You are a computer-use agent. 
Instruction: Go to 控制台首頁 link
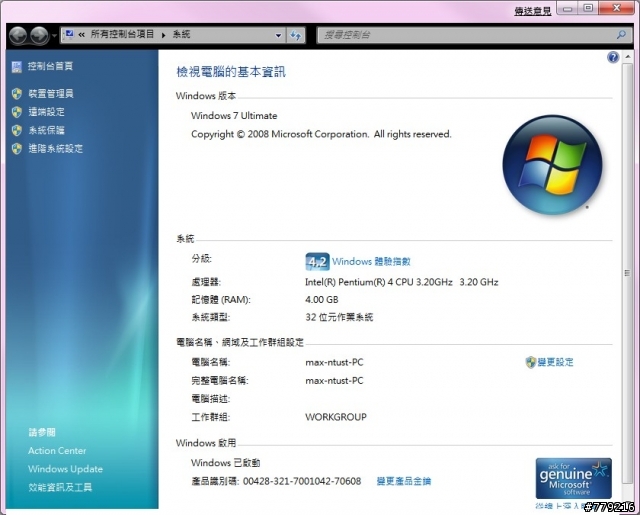click(50, 66)
